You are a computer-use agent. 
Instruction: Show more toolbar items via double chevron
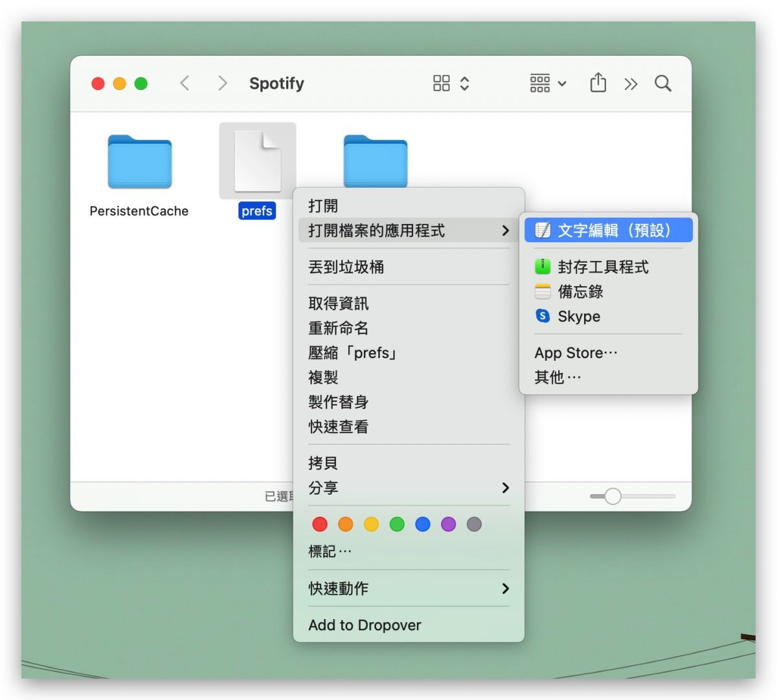(631, 84)
